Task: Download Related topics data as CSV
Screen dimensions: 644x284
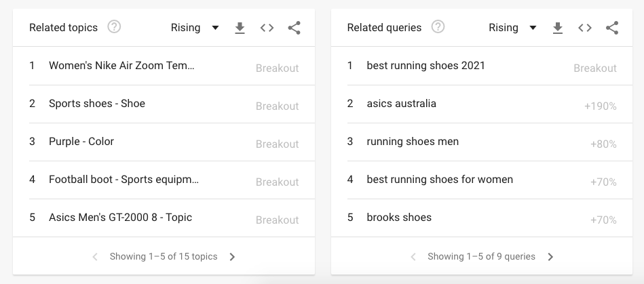Action: click(240, 28)
